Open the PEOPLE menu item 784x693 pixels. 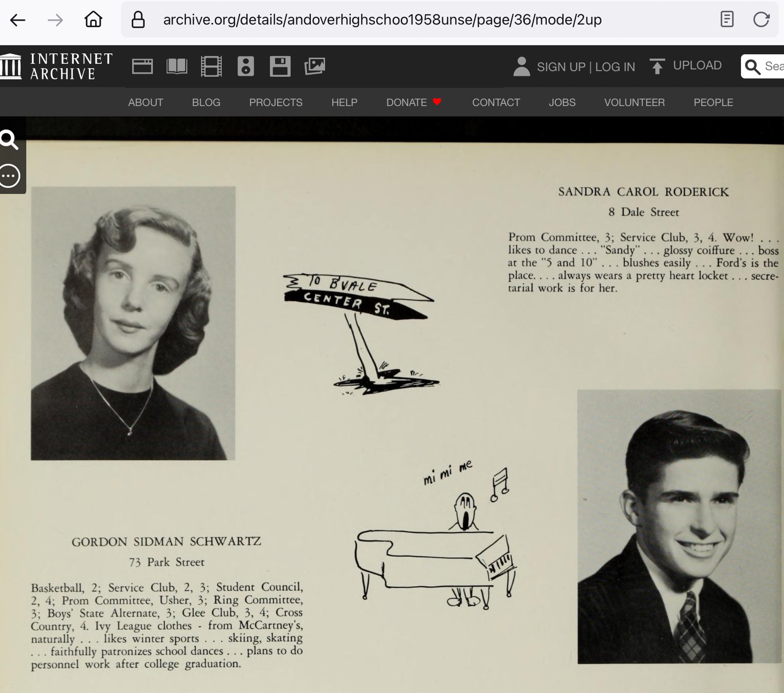713,103
